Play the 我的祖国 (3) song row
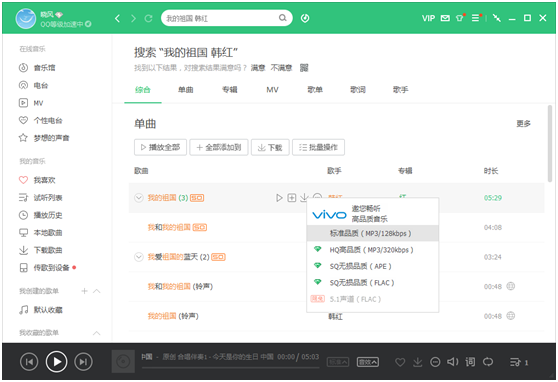This screenshot has height=382, width=558. pos(279,198)
